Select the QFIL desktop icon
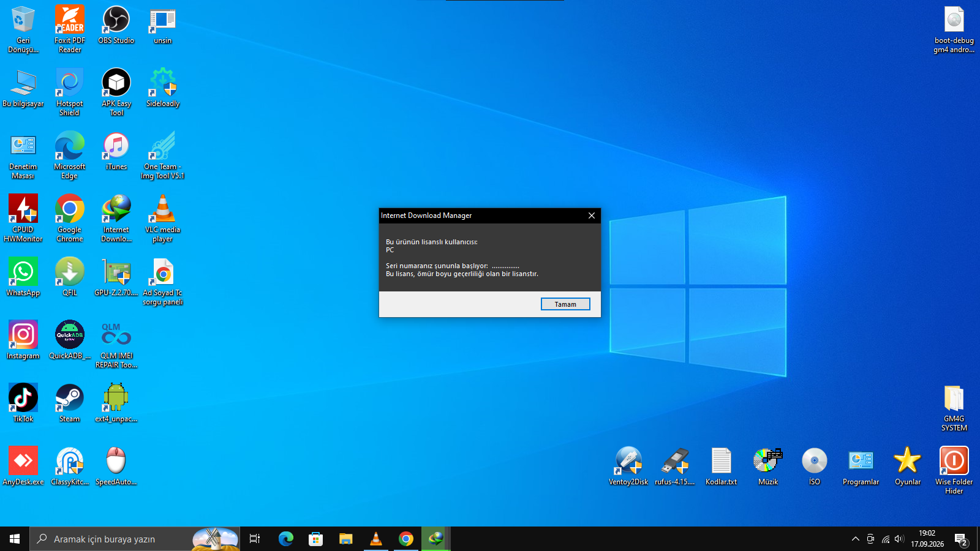The width and height of the screenshot is (980, 551). coord(70,277)
